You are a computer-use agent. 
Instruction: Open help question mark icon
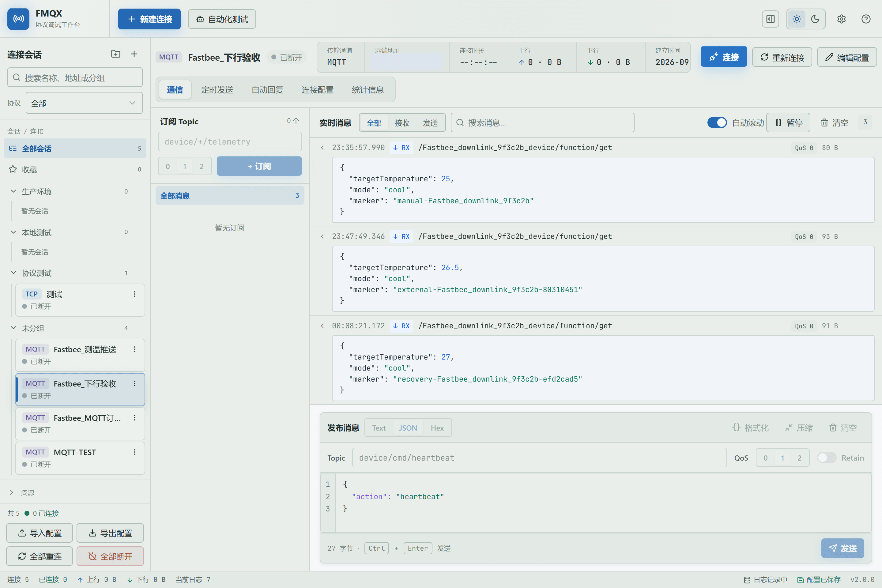865,19
